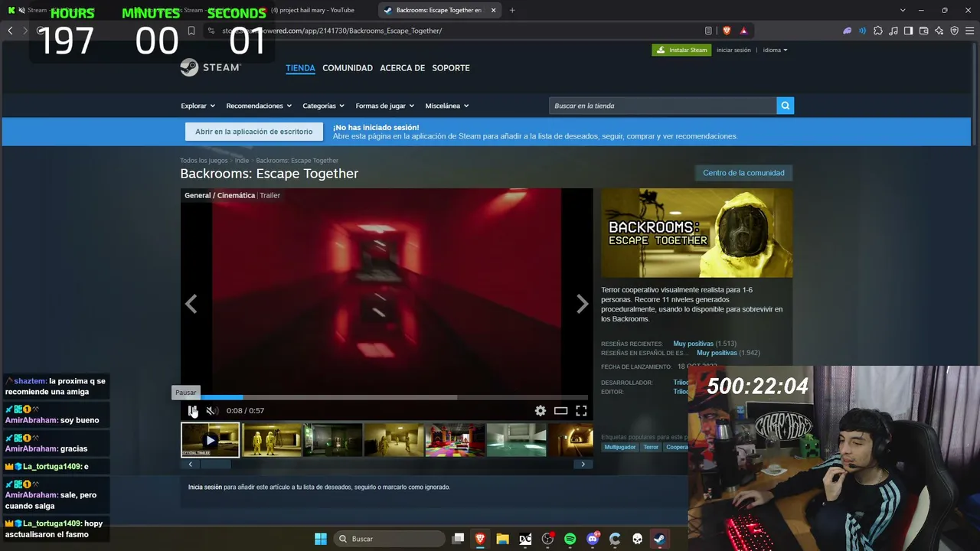Open the video settings gear
Screen dimensions: 980x551
[541, 411]
